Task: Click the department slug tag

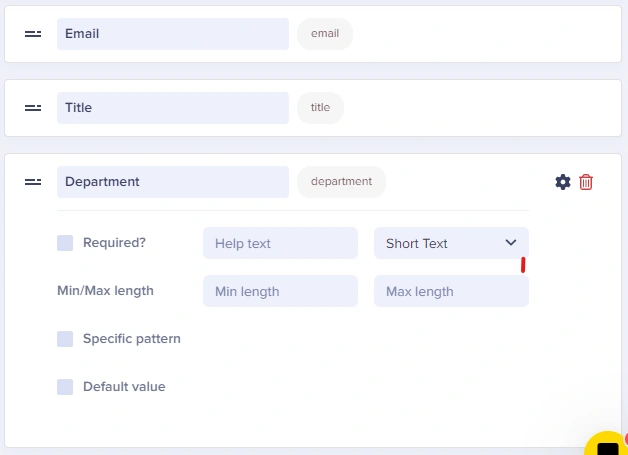Action: (x=341, y=182)
